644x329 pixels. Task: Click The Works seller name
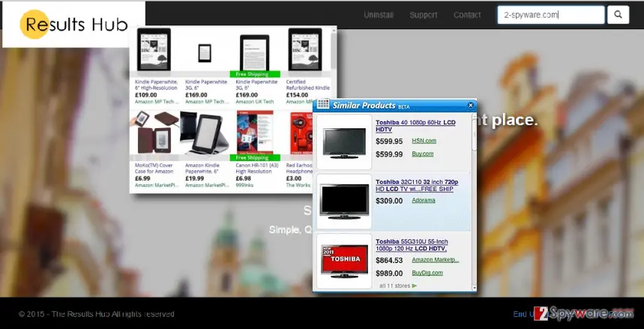(x=298, y=185)
